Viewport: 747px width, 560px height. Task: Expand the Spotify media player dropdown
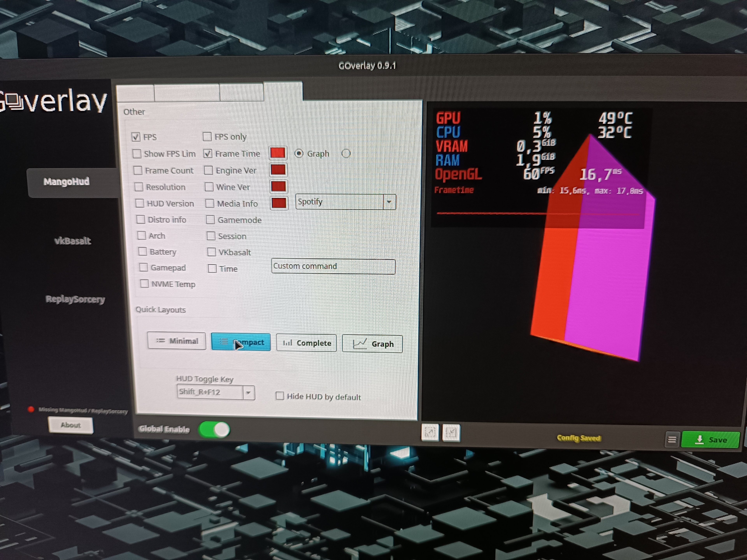tap(389, 202)
